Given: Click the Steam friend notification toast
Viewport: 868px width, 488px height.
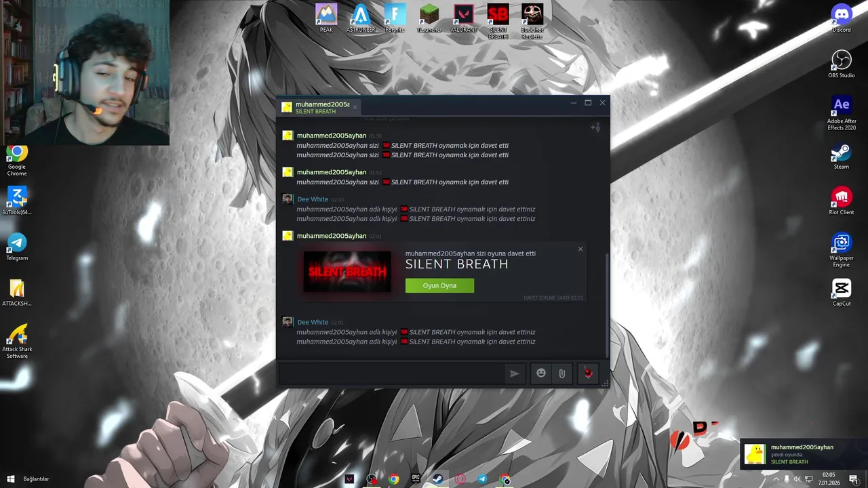Looking at the screenshot, I should [804, 455].
